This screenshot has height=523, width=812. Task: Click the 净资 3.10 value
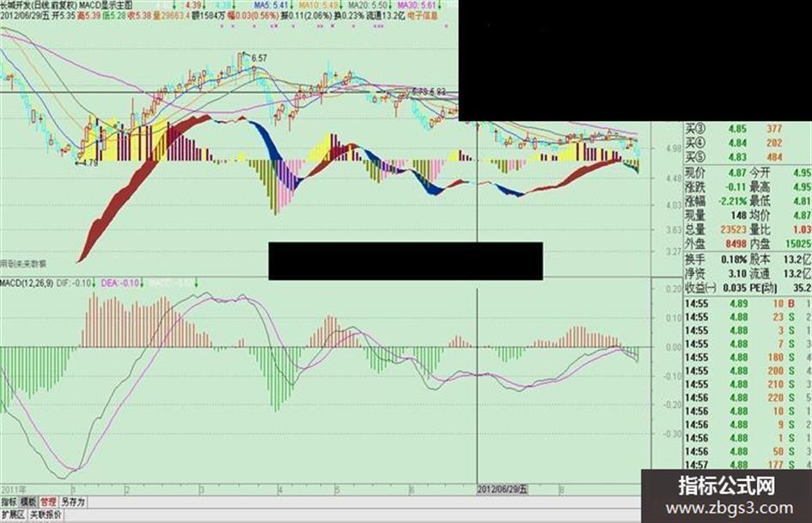tap(737, 273)
